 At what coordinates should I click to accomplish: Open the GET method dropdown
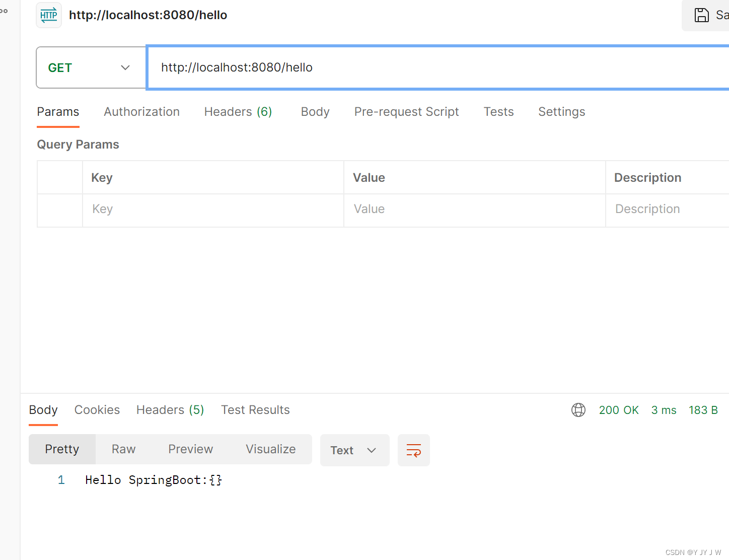pos(91,67)
